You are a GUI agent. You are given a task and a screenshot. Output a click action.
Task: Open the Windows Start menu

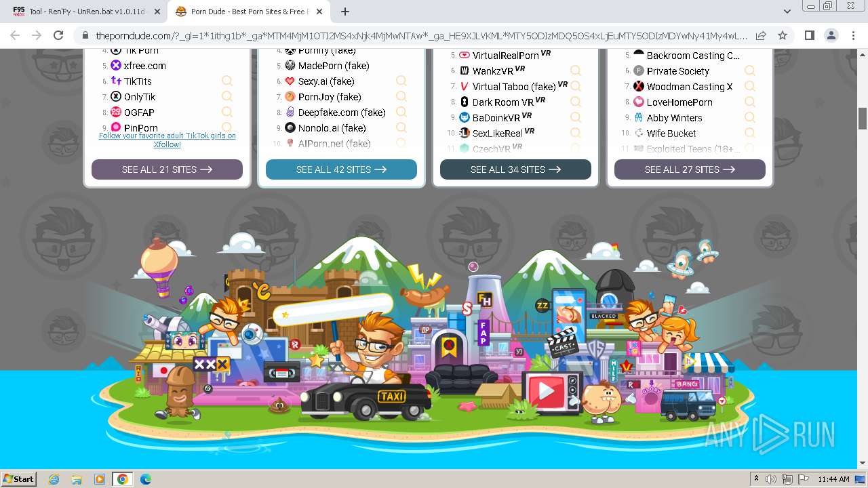tap(19, 479)
